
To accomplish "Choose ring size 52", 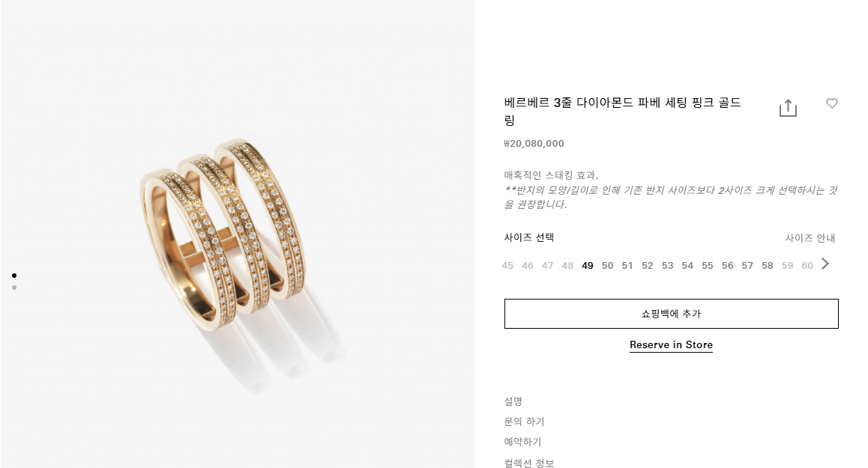I will coord(647,266).
